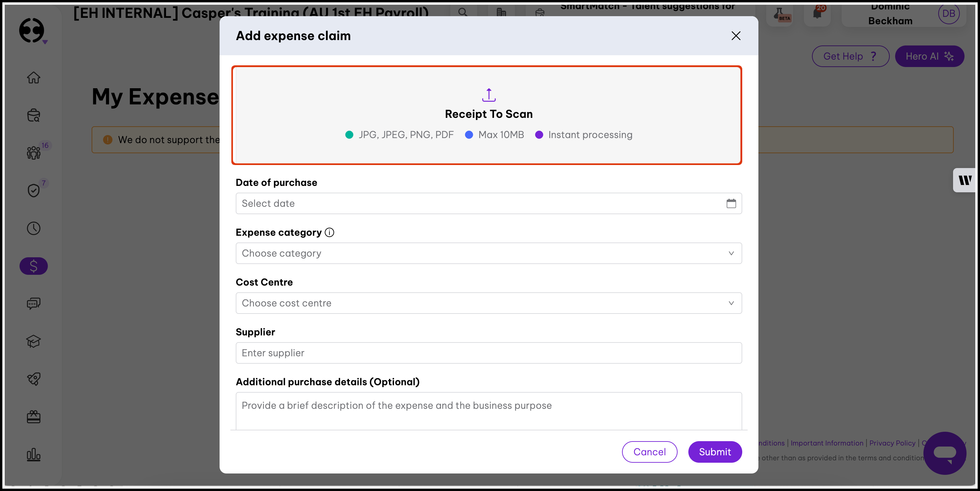Open the bar chart reports sidebar icon
980x491 pixels.
click(x=33, y=454)
